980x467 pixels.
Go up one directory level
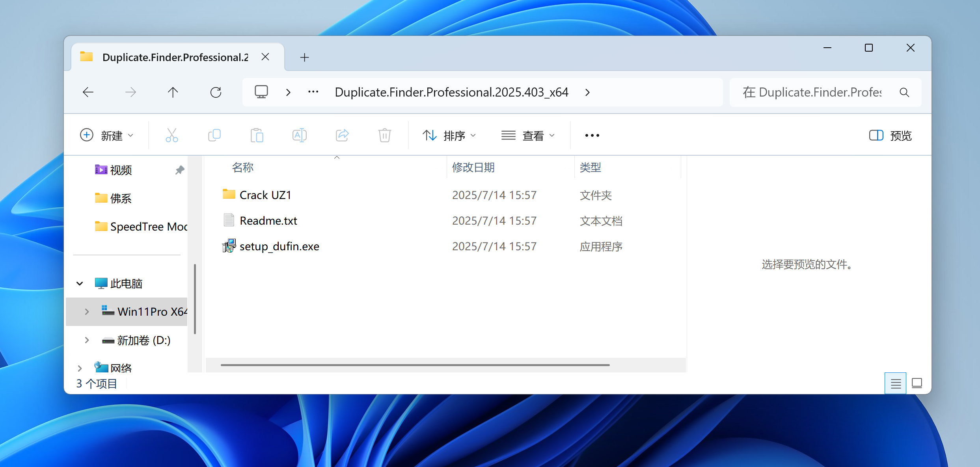click(x=173, y=92)
